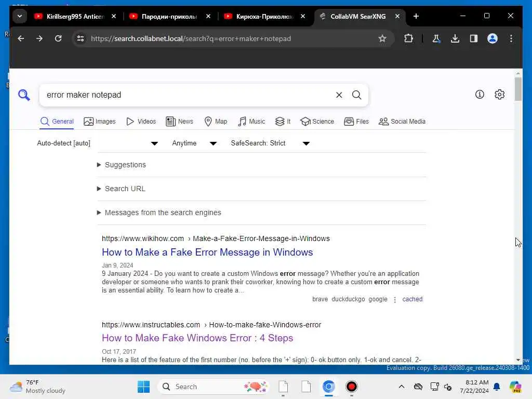Select the It search category
The width and height of the screenshot is (532, 399).
[283, 122]
